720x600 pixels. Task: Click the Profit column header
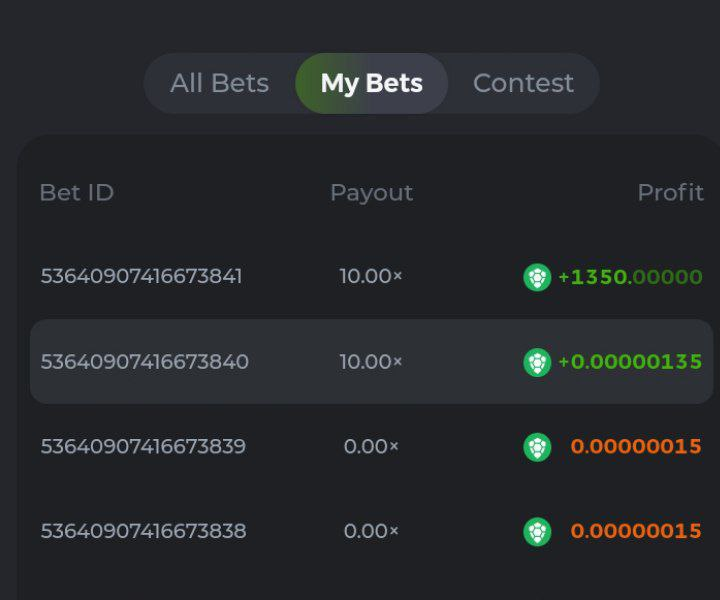click(670, 192)
